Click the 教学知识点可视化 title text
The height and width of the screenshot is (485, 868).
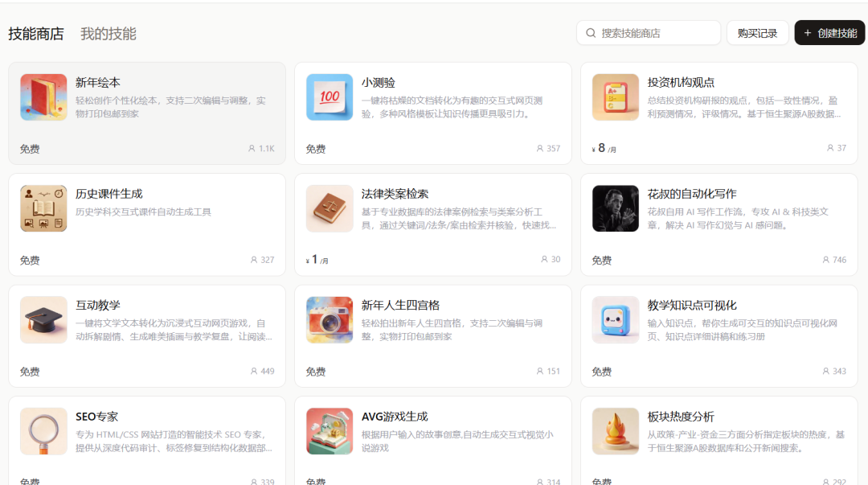coord(691,305)
